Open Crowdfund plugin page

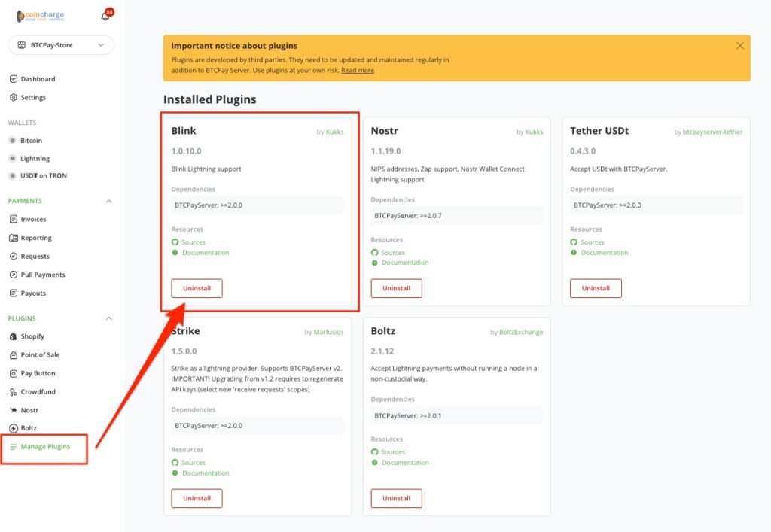38,391
